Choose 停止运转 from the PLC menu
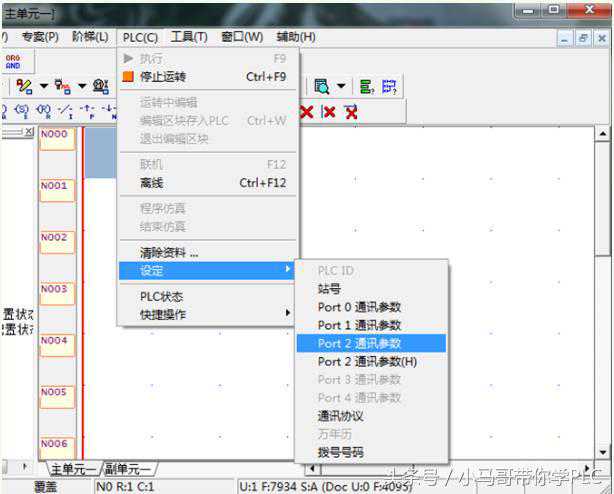The width and height of the screenshot is (614, 494). click(162, 77)
